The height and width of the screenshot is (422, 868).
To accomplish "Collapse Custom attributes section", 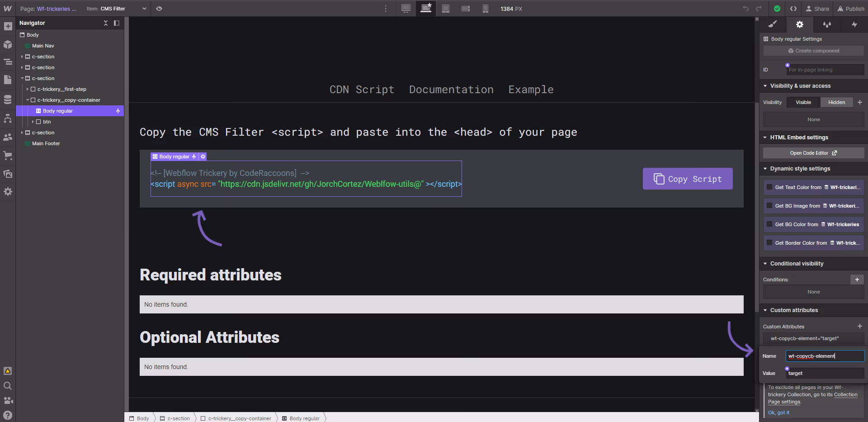I will coord(765,310).
